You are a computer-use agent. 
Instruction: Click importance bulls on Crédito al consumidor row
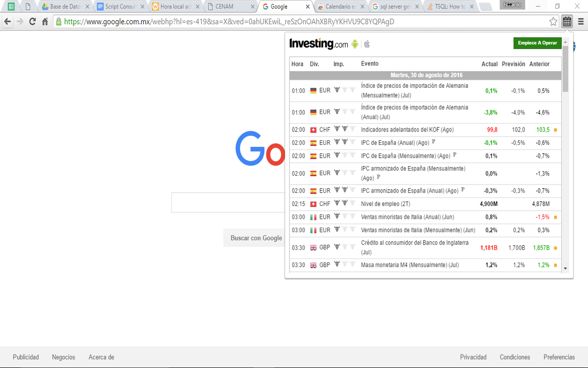click(x=345, y=247)
